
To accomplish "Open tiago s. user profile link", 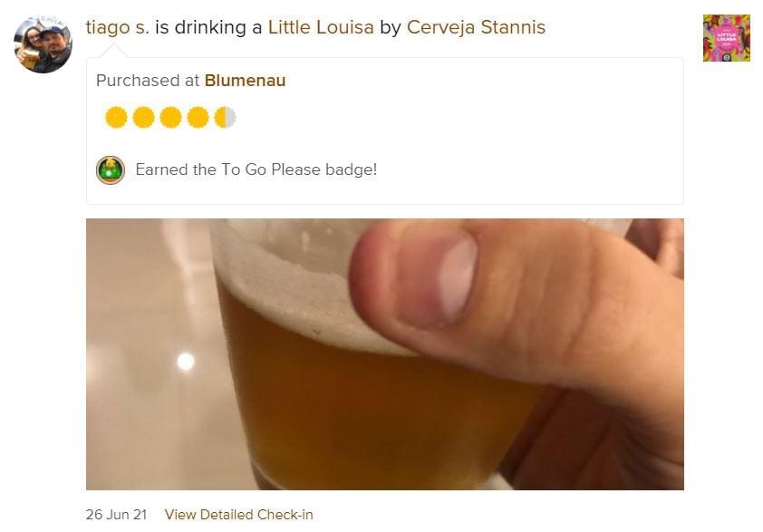I will point(117,27).
